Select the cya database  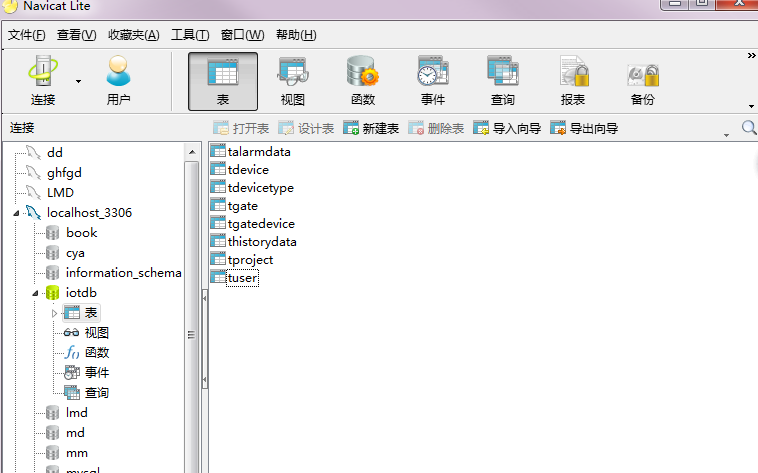[x=75, y=253]
